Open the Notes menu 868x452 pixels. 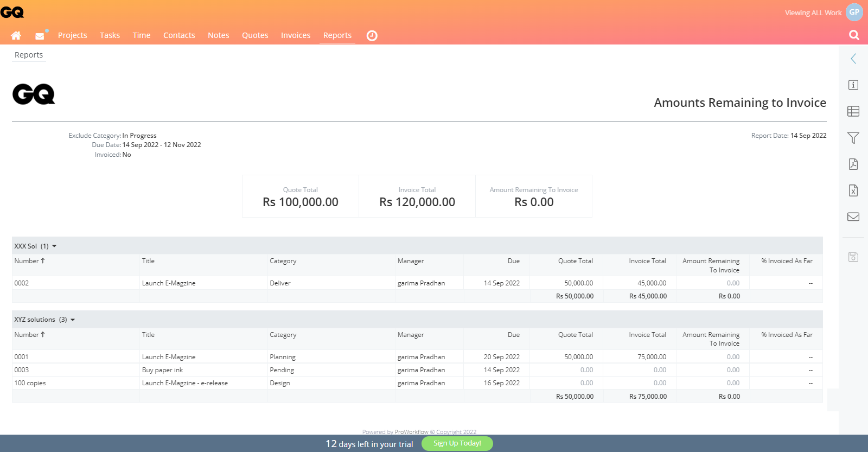point(219,35)
